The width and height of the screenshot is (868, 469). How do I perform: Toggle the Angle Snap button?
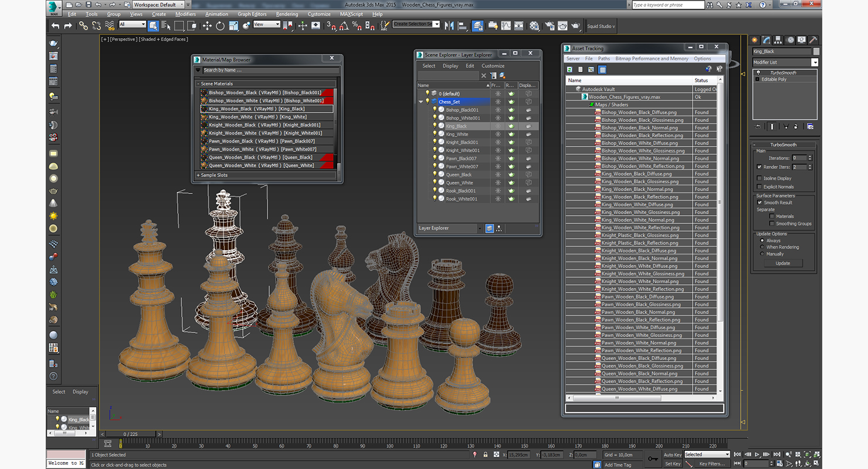(x=344, y=26)
